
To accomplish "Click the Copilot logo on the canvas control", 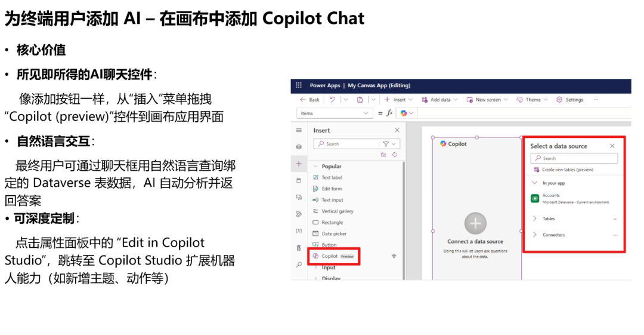I will [443, 144].
